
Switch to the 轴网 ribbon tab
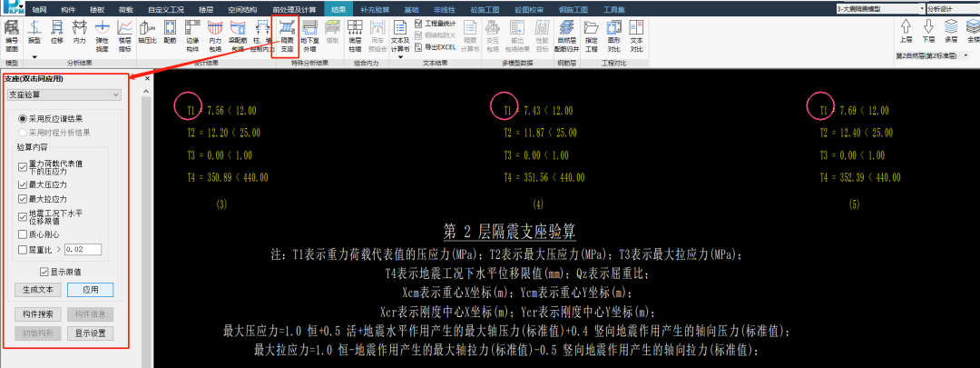41,9
